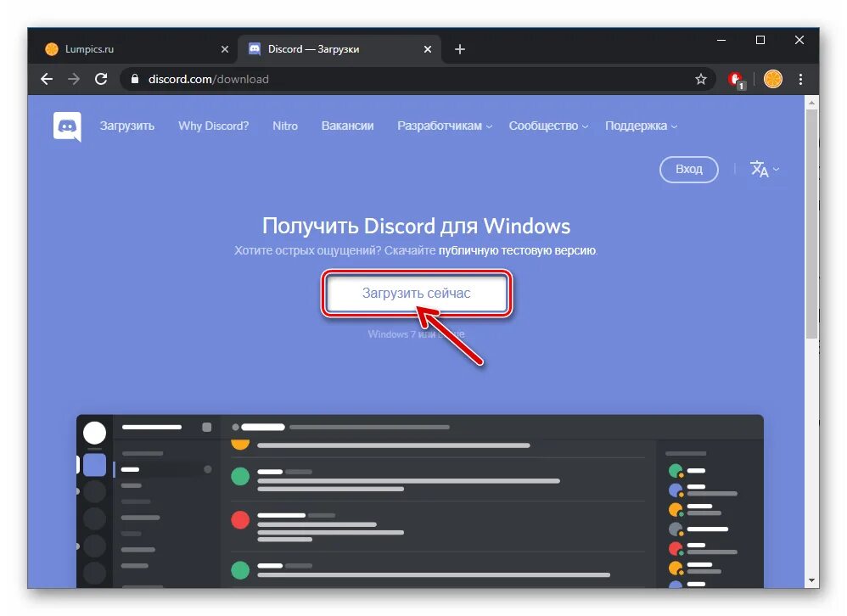Minimize the browser window
Image resolution: width=847 pixels, height=616 pixels.
pyautogui.click(x=721, y=40)
